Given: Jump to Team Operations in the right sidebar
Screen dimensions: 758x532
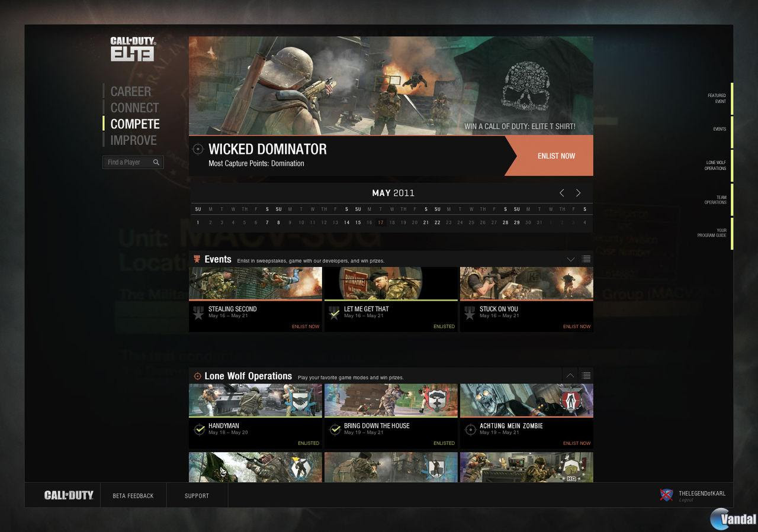Looking at the screenshot, I should click(715, 199).
